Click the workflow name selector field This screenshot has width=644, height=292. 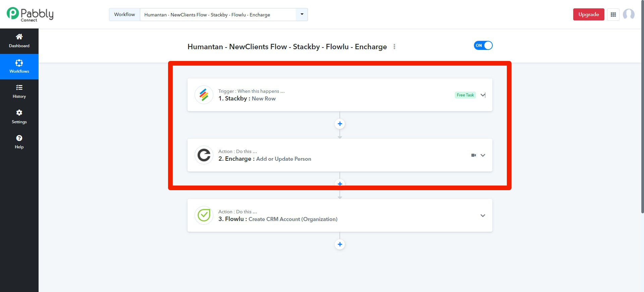(x=218, y=15)
